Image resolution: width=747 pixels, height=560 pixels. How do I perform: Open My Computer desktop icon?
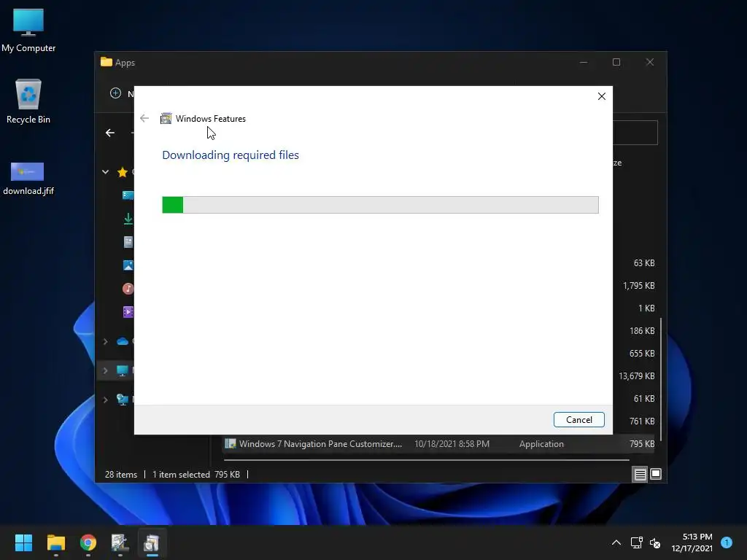coord(28,31)
